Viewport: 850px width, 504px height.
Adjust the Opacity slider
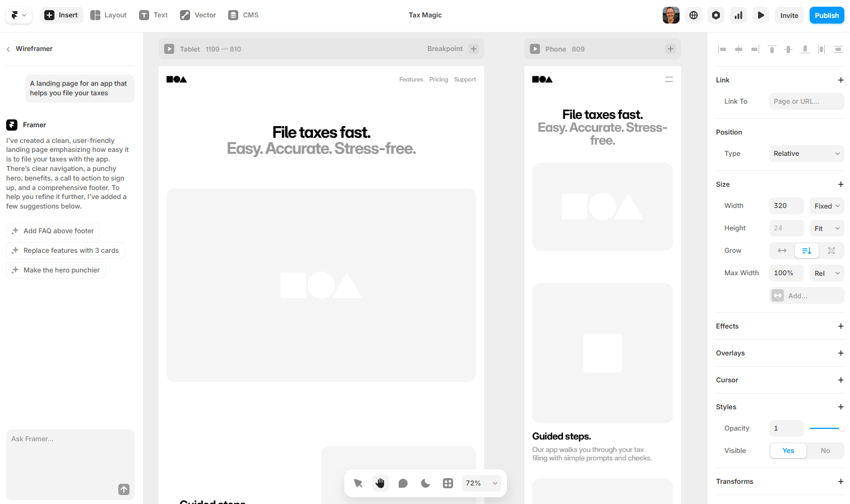click(827, 428)
